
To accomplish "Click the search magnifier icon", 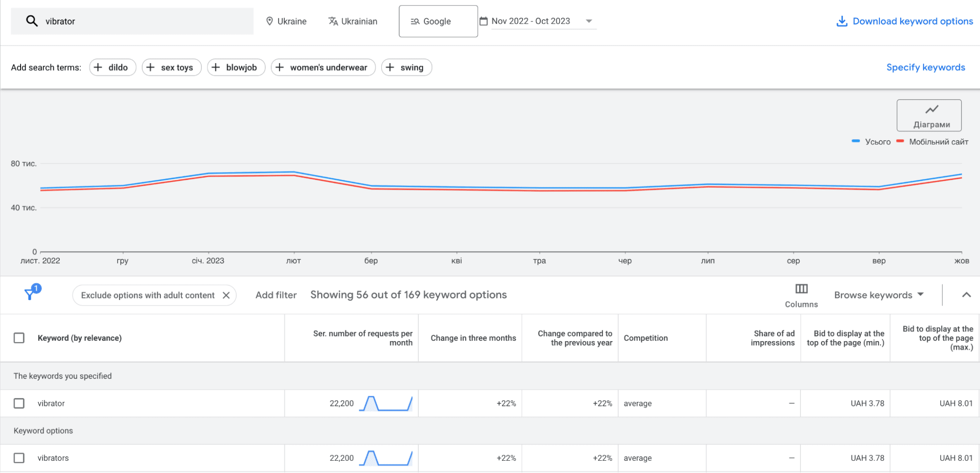I will click(x=32, y=21).
